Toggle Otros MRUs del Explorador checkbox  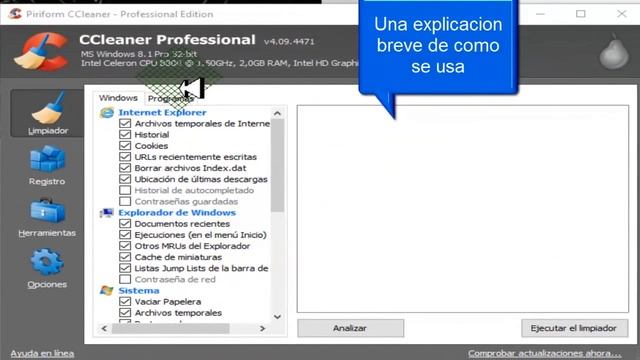pos(125,246)
